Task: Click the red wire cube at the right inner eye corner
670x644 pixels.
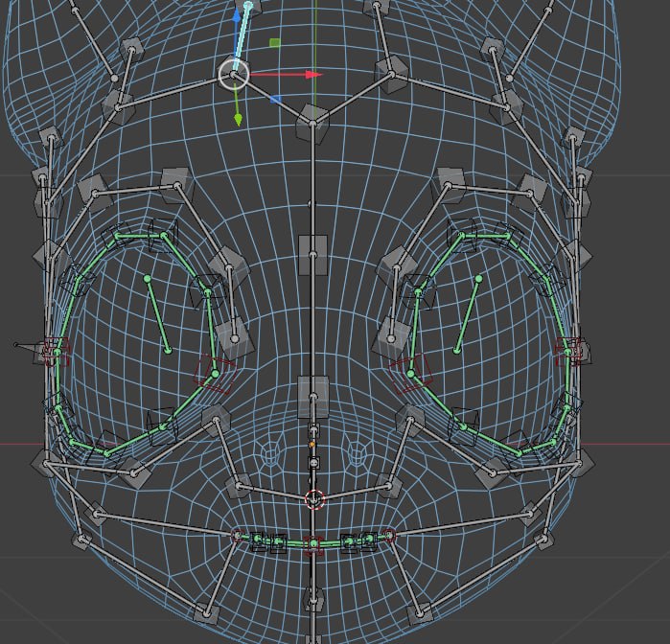Action: 411,373
